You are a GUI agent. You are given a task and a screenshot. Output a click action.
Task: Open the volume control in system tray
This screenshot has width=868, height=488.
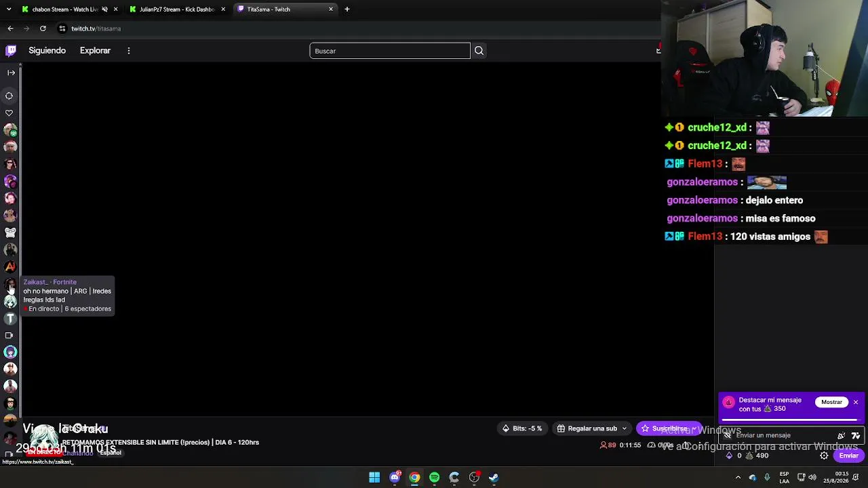(812, 477)
